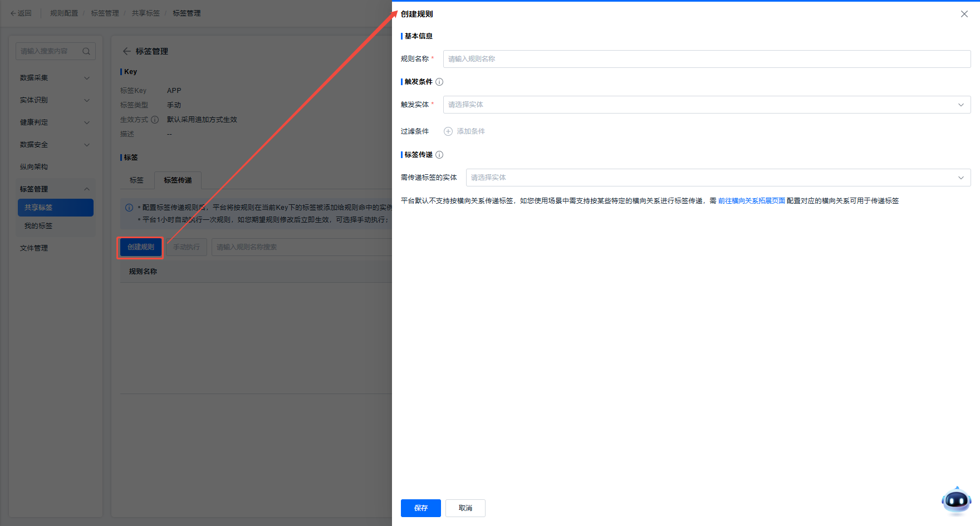The image size is (980, 526).
Task: Open the 需传递标签的实体 dropdown
Action: [x=718, y=178]
